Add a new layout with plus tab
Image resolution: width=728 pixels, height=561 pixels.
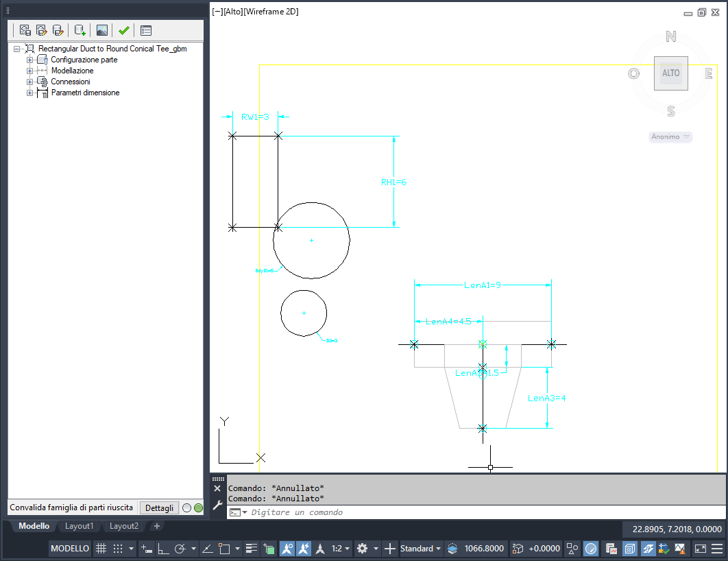pos(157,526)
